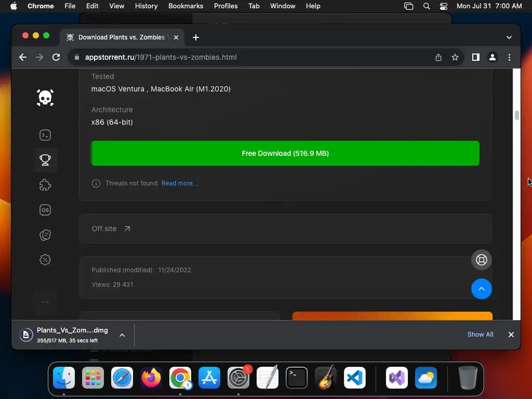Go back with the browser back arrow
Viewport: 532px width, 399px height.
click(23, 57)
